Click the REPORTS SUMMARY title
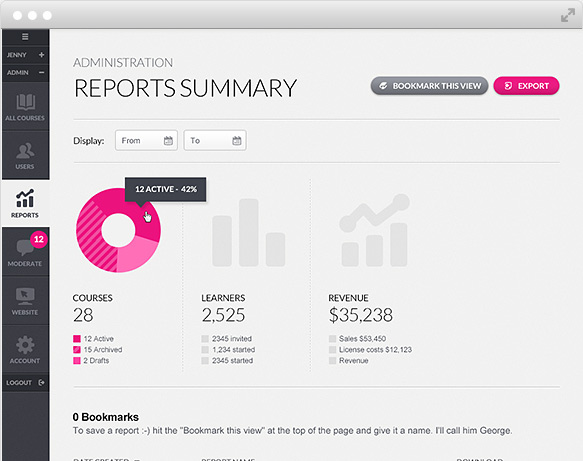583x461 pixels. [185, 88]
